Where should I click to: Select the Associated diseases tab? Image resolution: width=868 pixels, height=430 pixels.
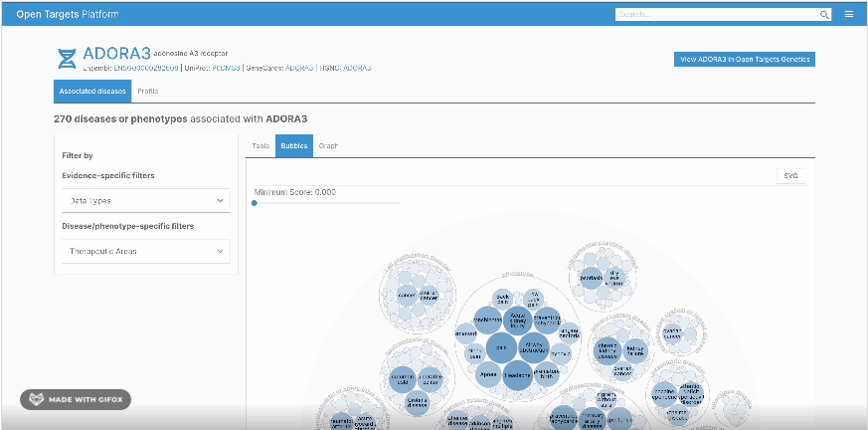[x=92, y=91]
